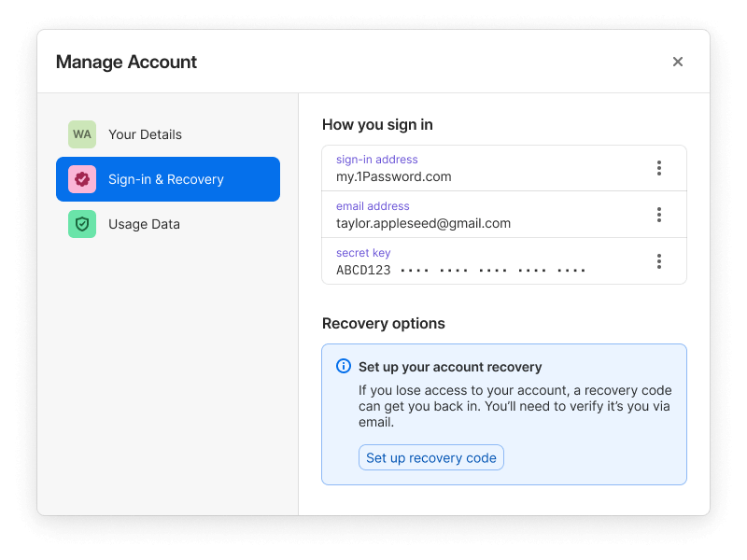This screenshot has height=560, width=747.
Task: Open the sign-in address options menu
Action: point(659,168)
